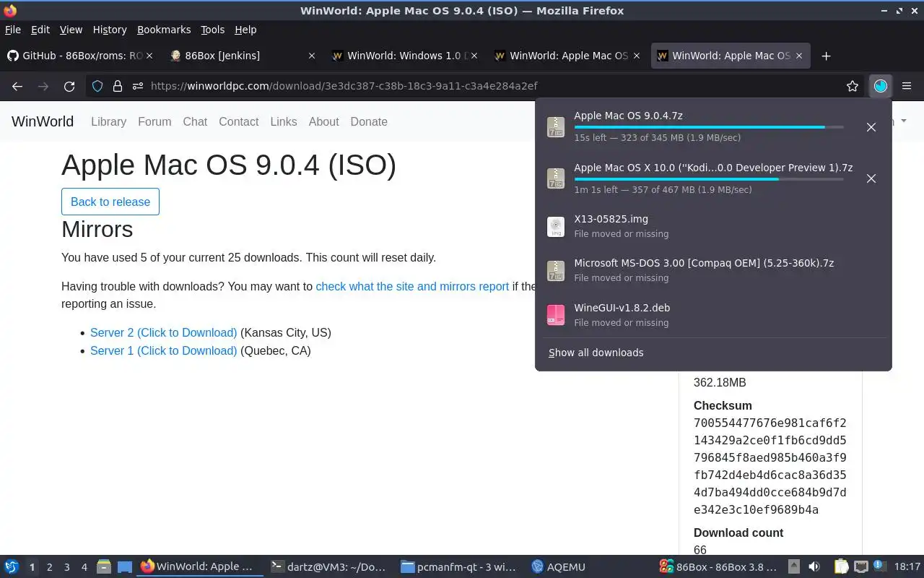Click the Mac OS X 10.0 archive file icon
Image resolution: width=924 pixels, height=578 pixels.
pos(556,178)
